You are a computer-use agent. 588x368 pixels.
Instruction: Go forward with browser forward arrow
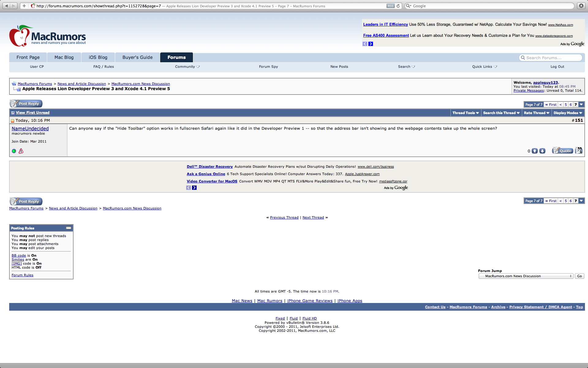13,6
